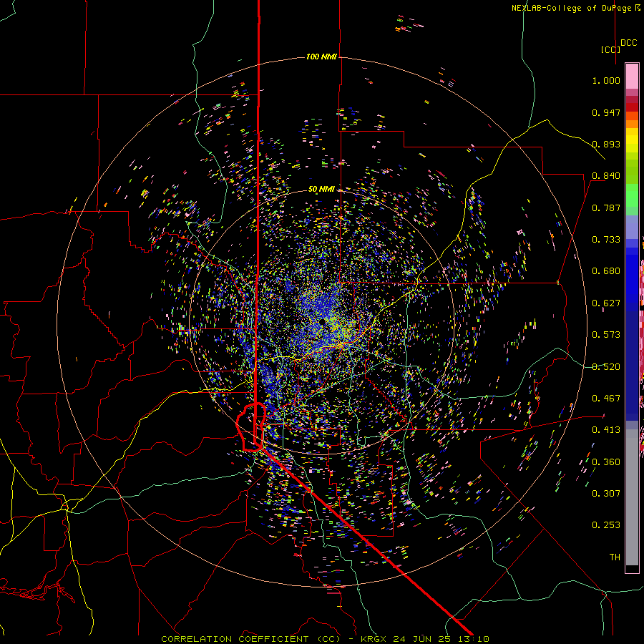Click the red warning polygon outline
Viewport: 644px width, 644px height.
[251, 428]
